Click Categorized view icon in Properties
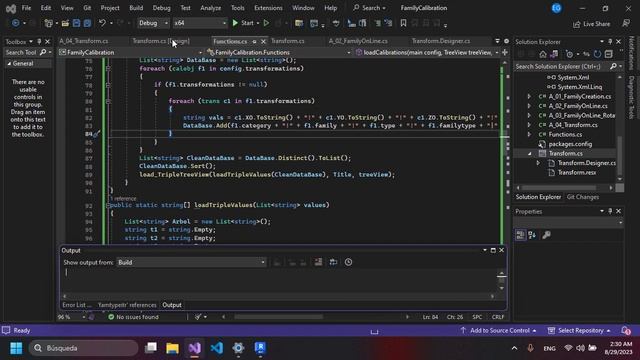Image resolution: width=640 pixels, height=360 pixels. 520,235
